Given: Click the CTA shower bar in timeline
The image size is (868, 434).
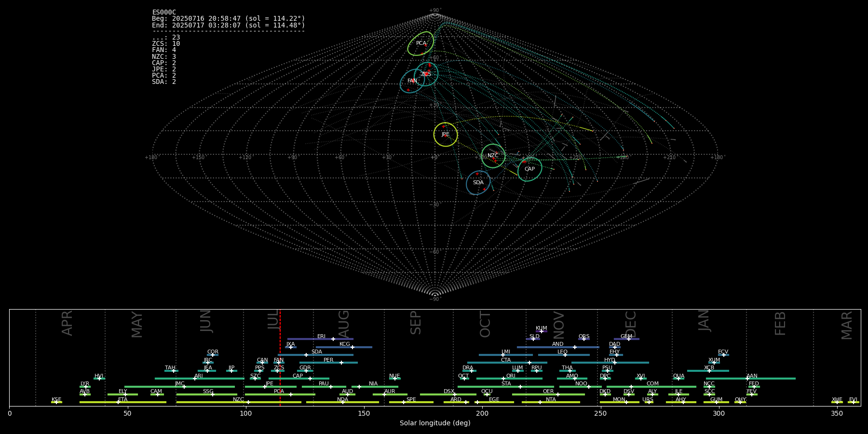Looking at the screenshot, I should 507,363.
